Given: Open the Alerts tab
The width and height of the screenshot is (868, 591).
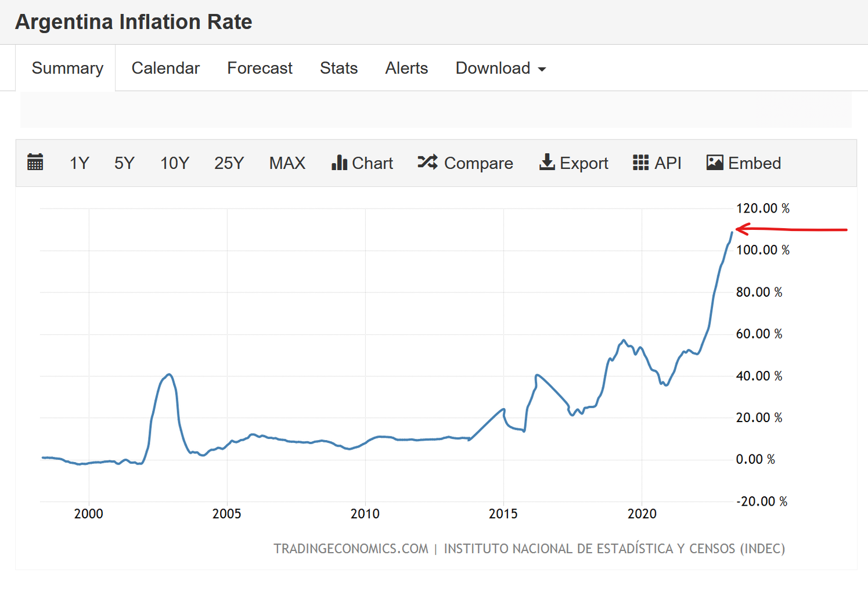Looking at the screenshot, I should [406, 68].
